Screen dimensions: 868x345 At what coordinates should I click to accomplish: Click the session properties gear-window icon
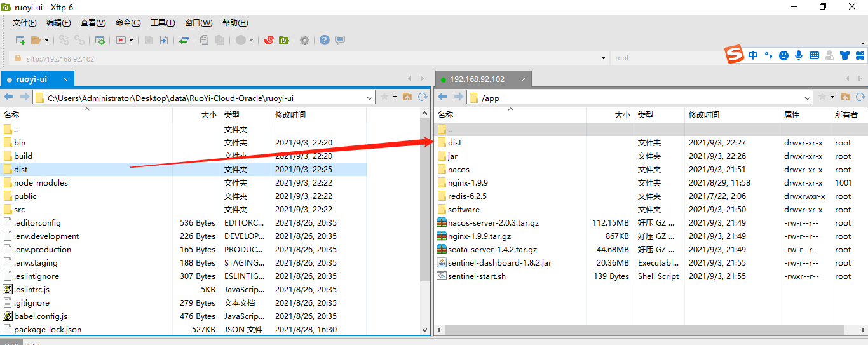coord(100,40)
